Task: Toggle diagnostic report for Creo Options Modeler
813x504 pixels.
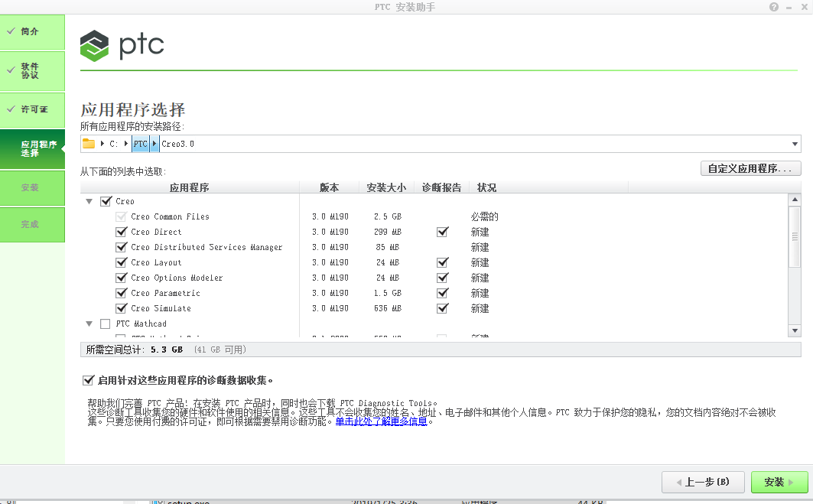Action: 442,278
